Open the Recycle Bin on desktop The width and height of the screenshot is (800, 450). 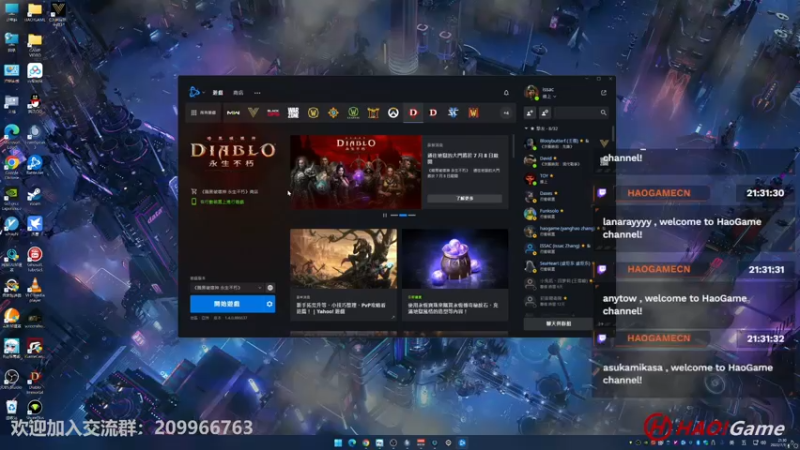(12, 410)
